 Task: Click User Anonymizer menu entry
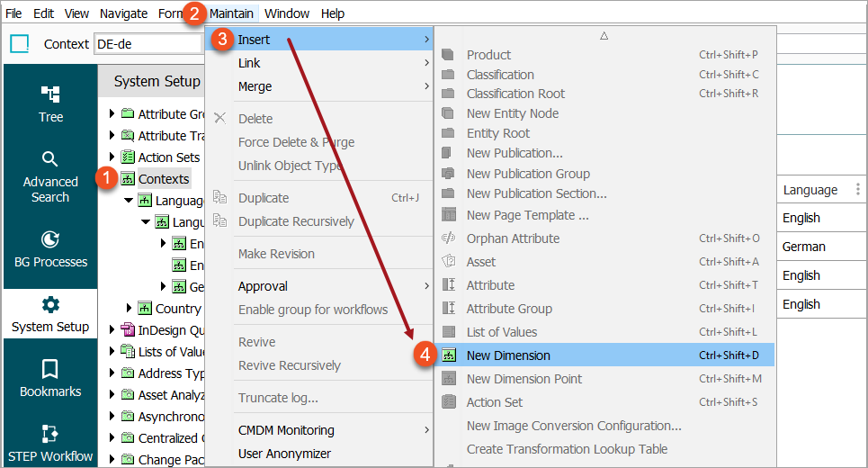(284, 454)
